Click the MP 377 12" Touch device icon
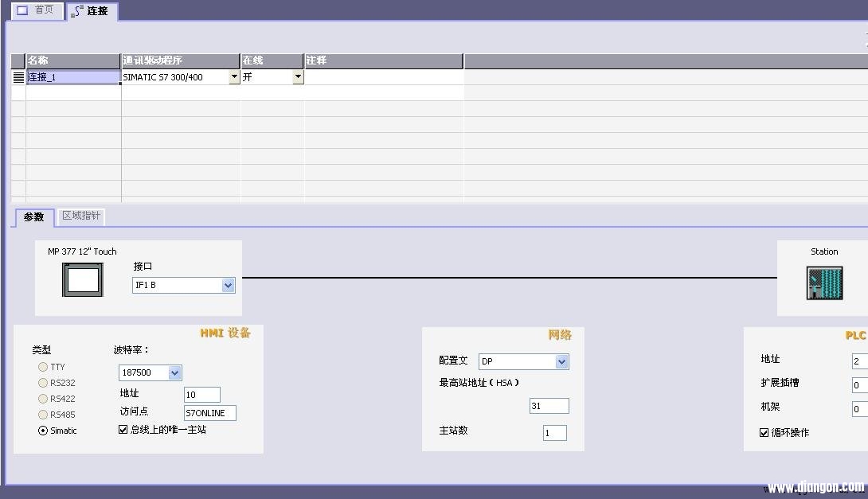The height and width of the screenshot is (499, 868). tap(83, 281)
